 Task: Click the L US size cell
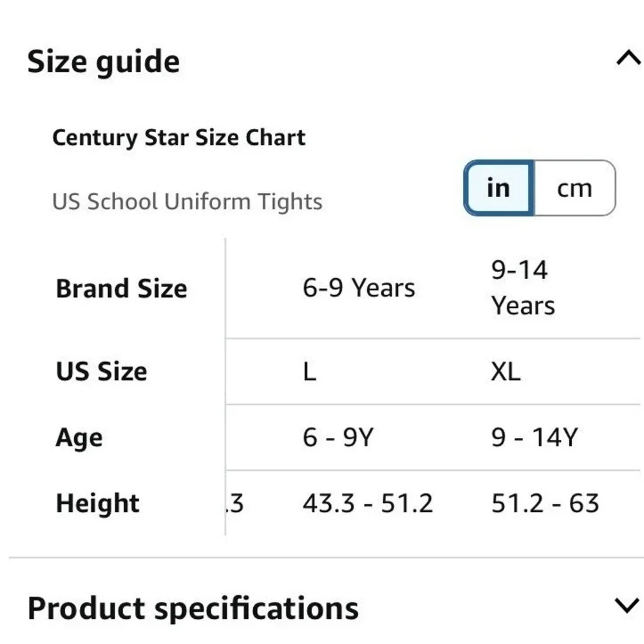[x=310, y=372]
